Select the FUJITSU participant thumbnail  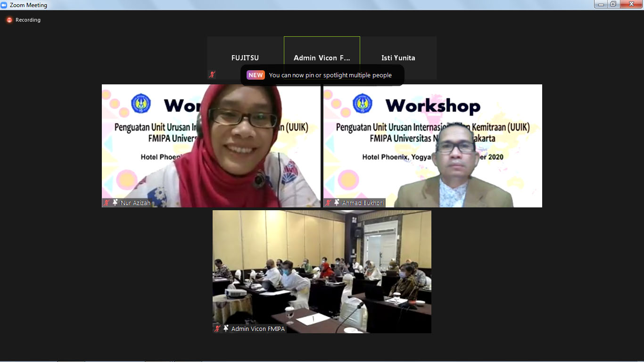245,58
